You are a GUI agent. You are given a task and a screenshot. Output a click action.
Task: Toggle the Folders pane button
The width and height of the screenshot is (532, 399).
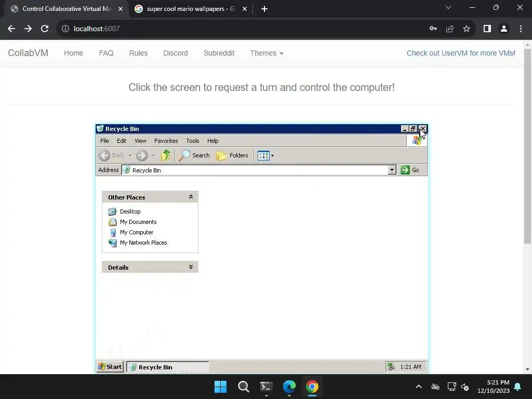coord(232,155)
